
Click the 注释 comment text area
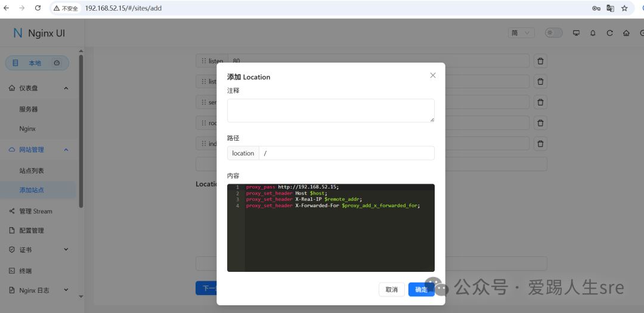(330, 110)
